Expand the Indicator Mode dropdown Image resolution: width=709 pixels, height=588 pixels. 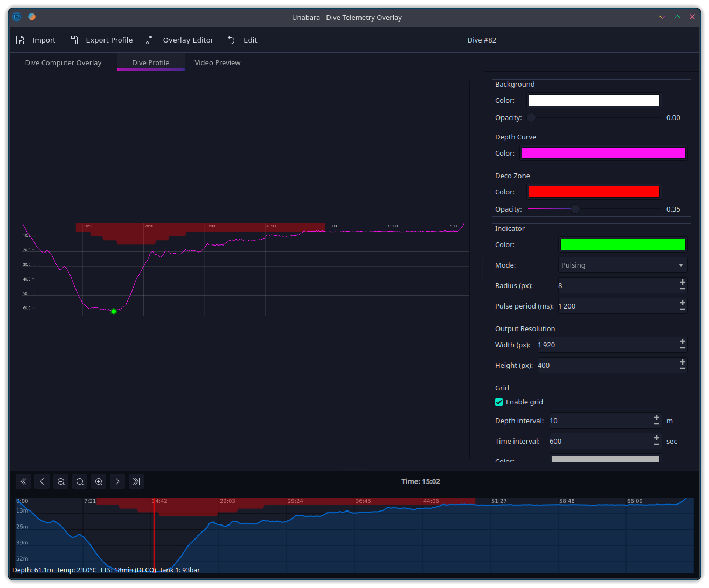click(623, 265)
